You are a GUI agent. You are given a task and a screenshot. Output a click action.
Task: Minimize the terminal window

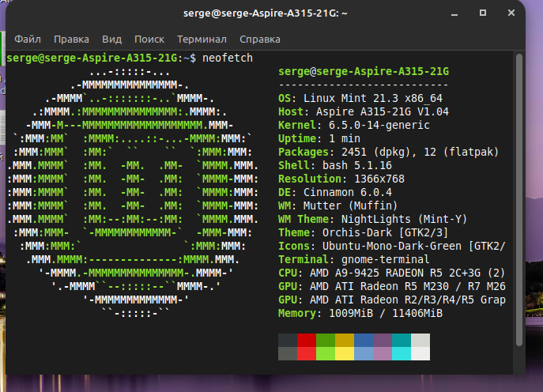454,14
